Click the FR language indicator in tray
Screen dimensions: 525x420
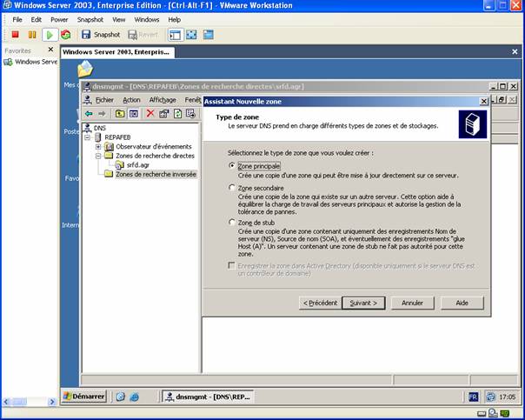click(474, 397)
